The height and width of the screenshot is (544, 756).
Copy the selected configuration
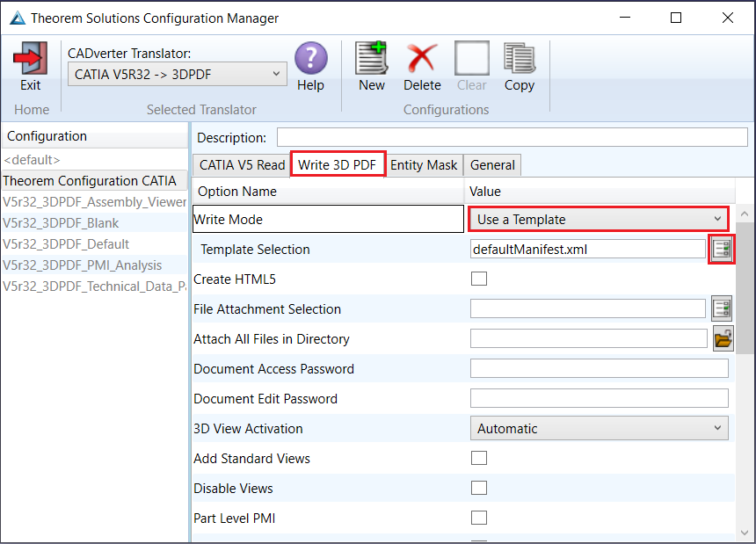(x=520, y=58)
